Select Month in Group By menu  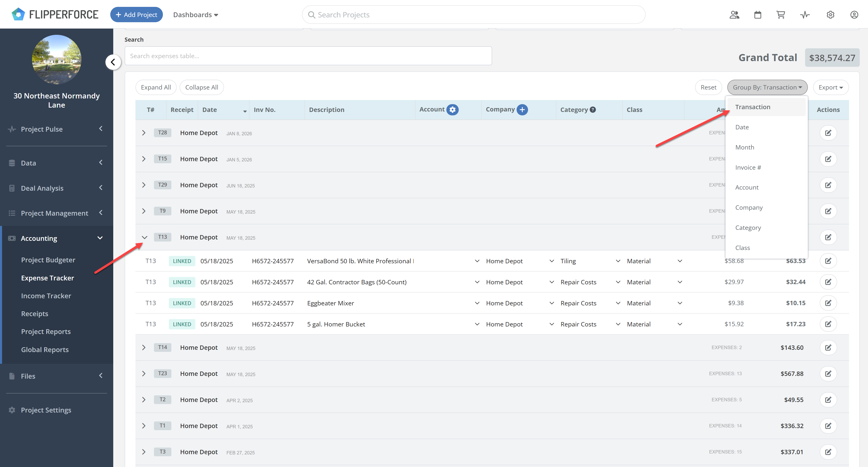pos(744,147)
